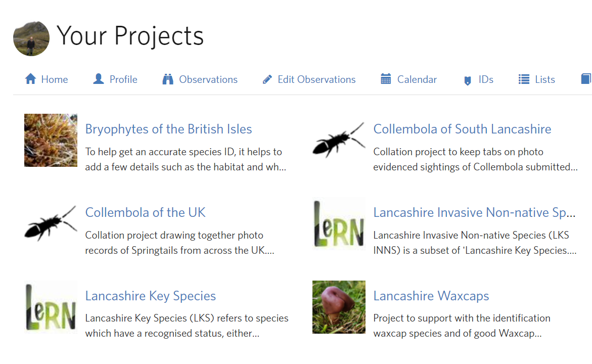
Task: Click the Calendar icon in navigation
Action: 386,79
